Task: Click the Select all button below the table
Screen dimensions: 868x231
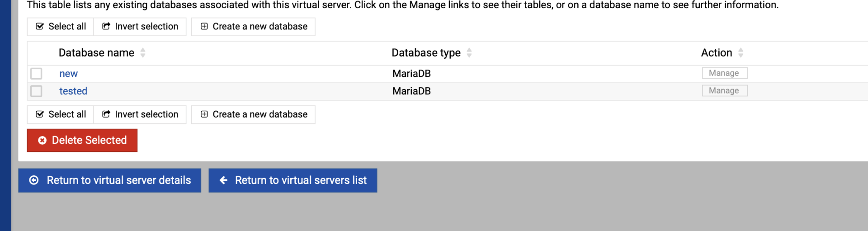Action: 61,114
